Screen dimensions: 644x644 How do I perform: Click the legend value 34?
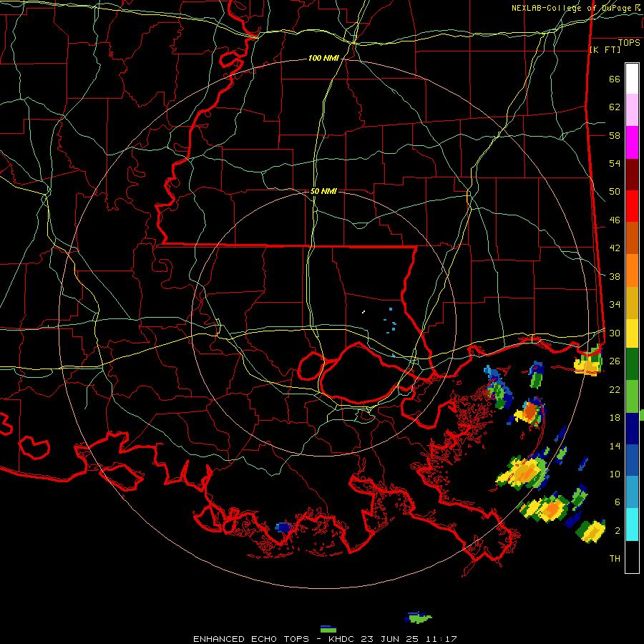tap(615, 305)
